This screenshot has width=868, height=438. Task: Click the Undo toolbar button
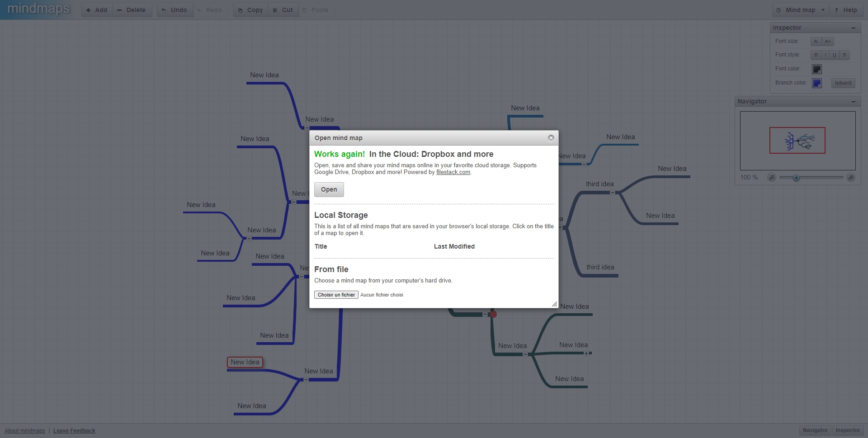[175, 10]
